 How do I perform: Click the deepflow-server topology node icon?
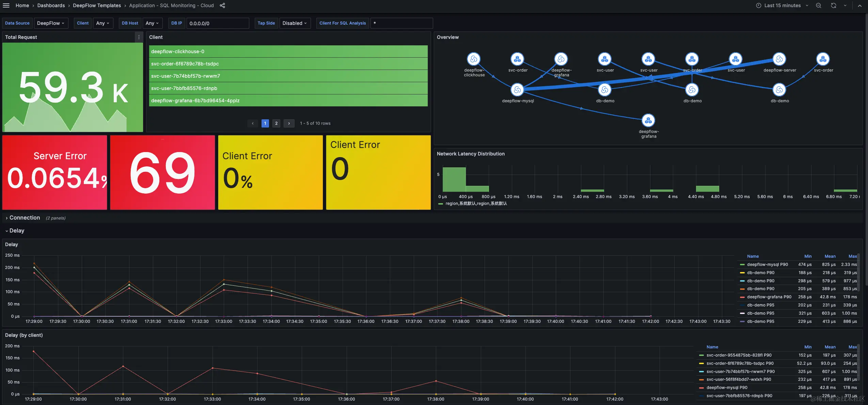779,59
